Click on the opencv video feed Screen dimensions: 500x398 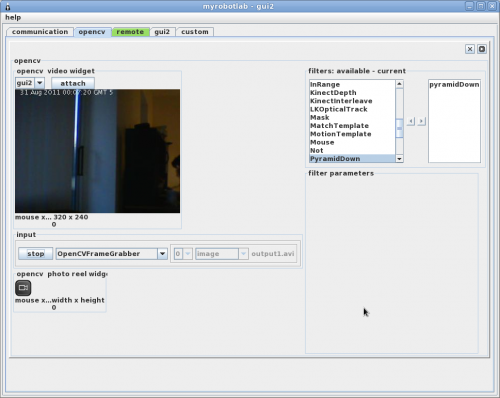[x=97, y=151]
